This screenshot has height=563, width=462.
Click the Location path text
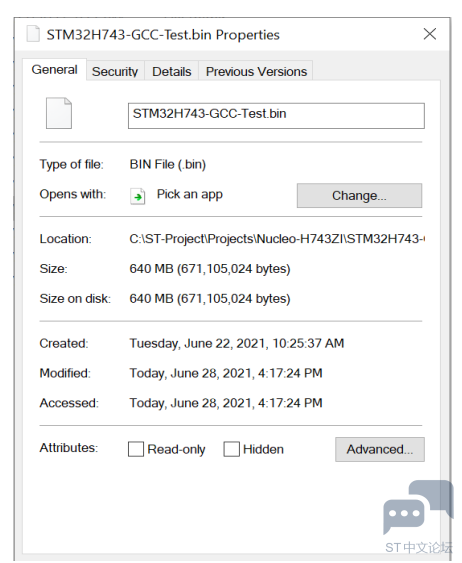277,239
